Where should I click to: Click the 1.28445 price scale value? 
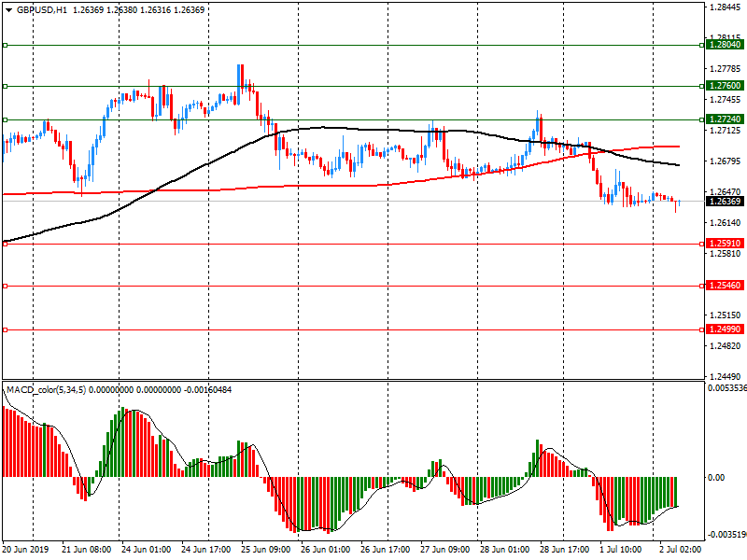point(726,7)
